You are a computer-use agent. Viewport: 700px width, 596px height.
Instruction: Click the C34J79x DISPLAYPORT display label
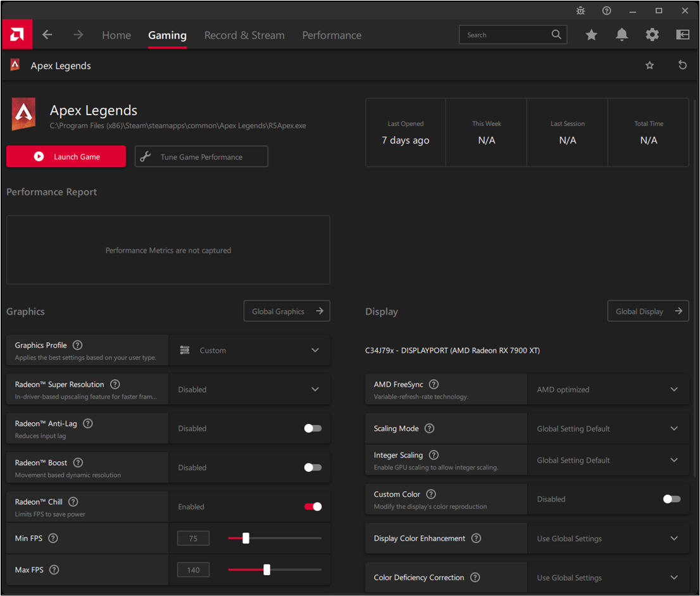(453, 351)
